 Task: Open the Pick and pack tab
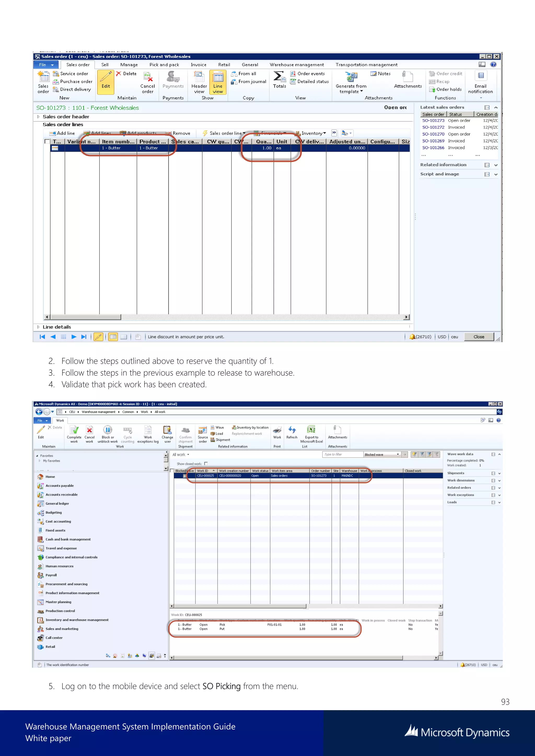point(164,64)
